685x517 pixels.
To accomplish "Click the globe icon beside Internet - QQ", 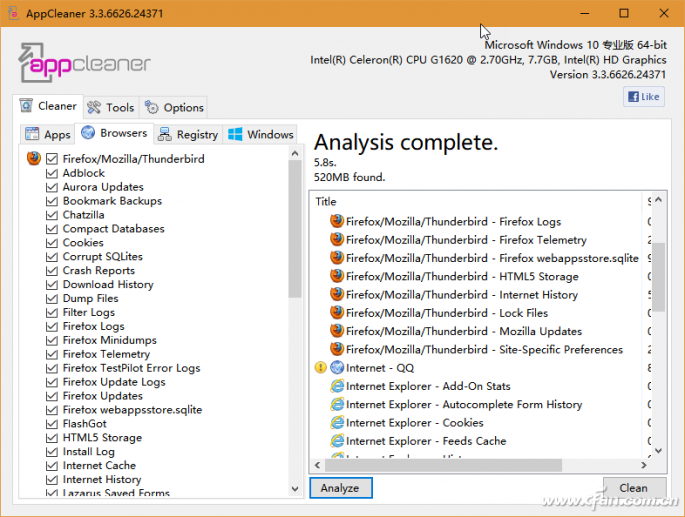I will coord(337,368).
